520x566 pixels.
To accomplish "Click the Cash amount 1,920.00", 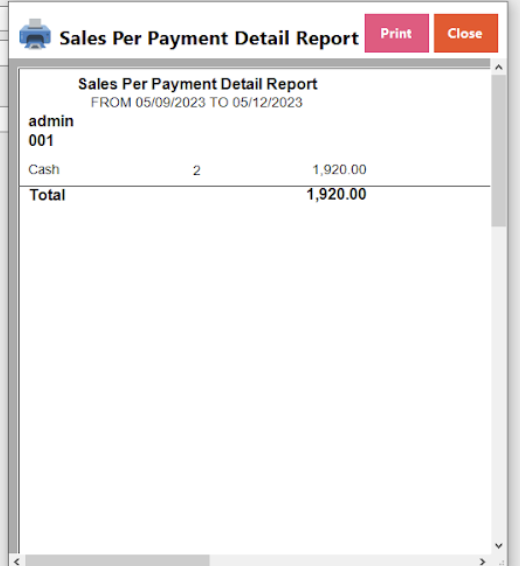I will click(339, 170).
